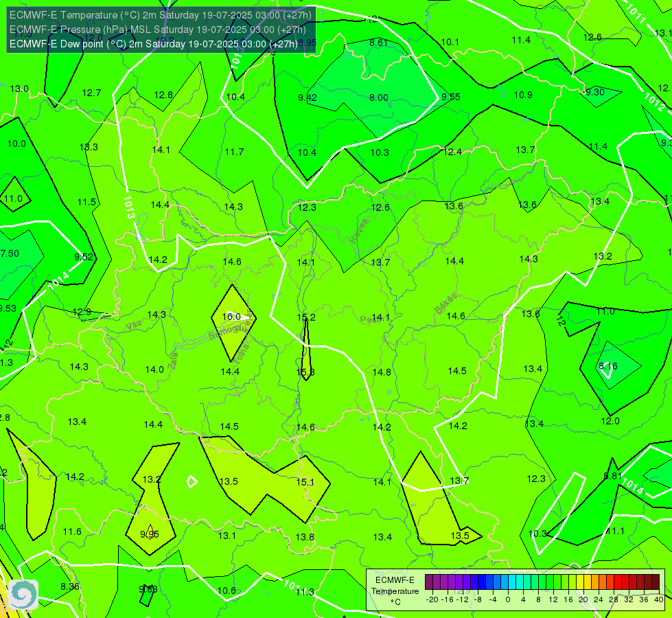Click the Tolna county label

[242, 354]
